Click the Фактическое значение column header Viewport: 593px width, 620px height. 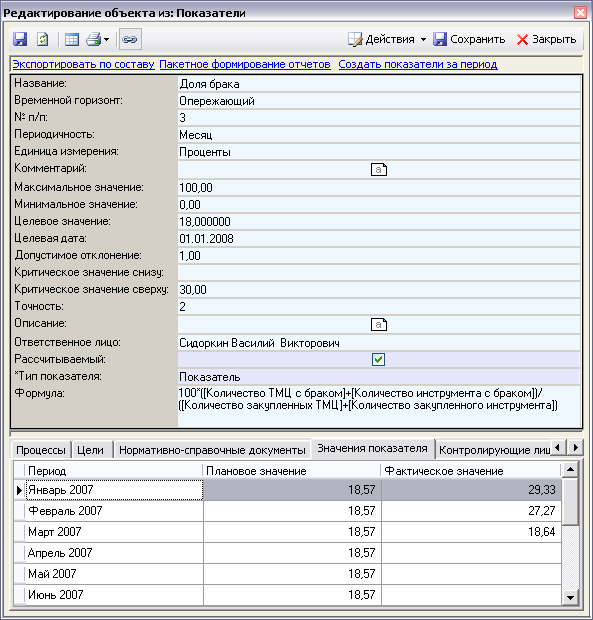(x=471, y=471)
